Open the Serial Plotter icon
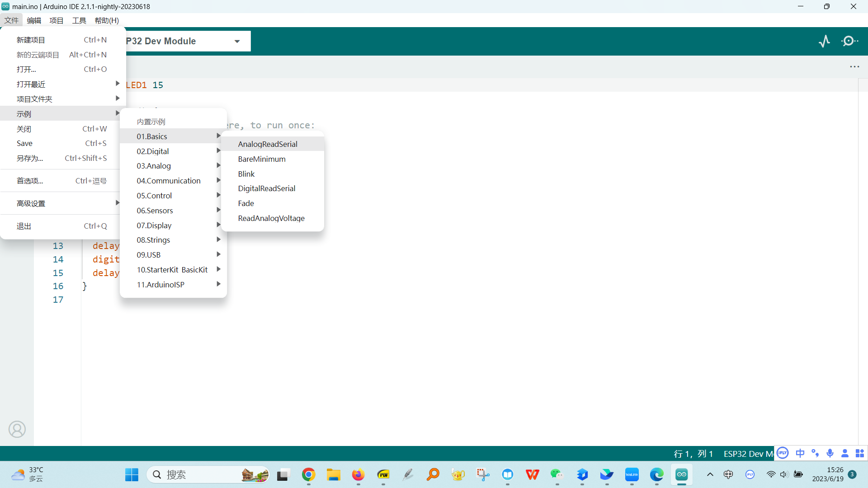Viewport: 868px width, 488px height. (x=824, y=41)
